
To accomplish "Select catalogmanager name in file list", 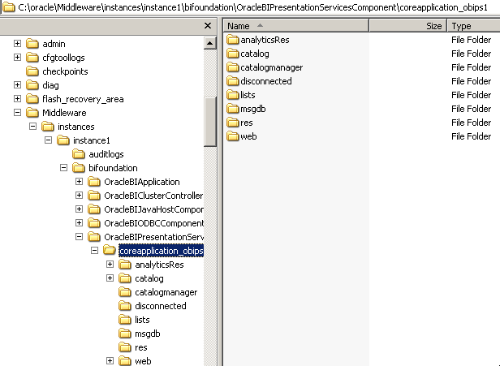I will 271,68.
